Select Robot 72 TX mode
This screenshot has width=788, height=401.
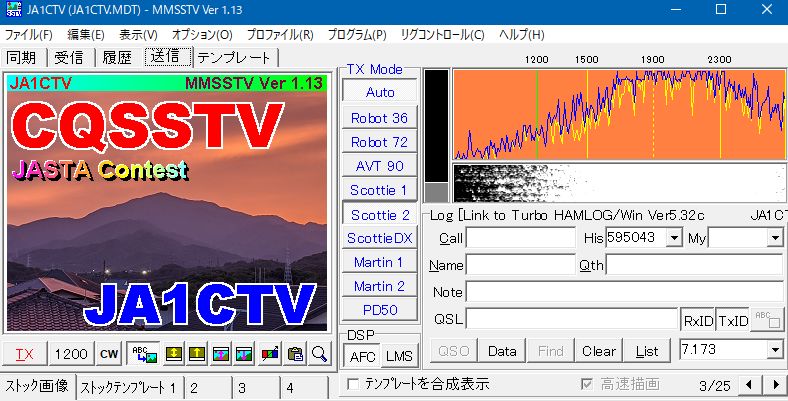pos(379,142)
